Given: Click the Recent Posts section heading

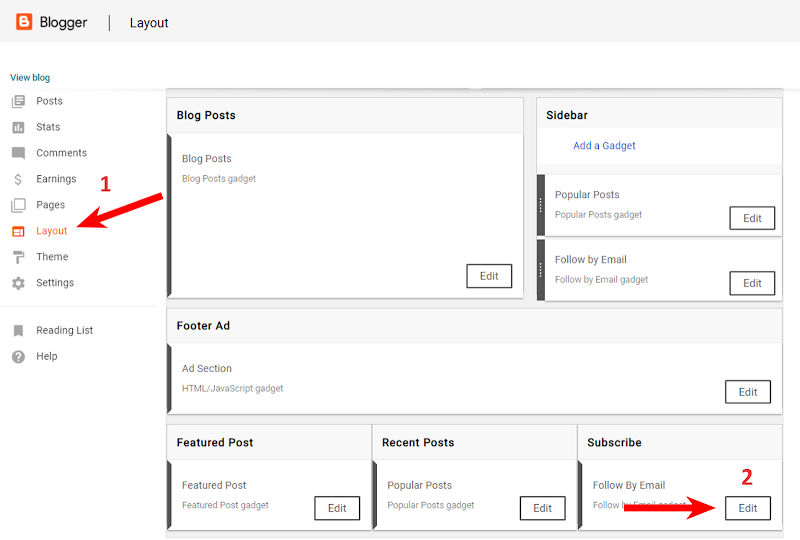Looking at the screenshot, I should point(418,443).
